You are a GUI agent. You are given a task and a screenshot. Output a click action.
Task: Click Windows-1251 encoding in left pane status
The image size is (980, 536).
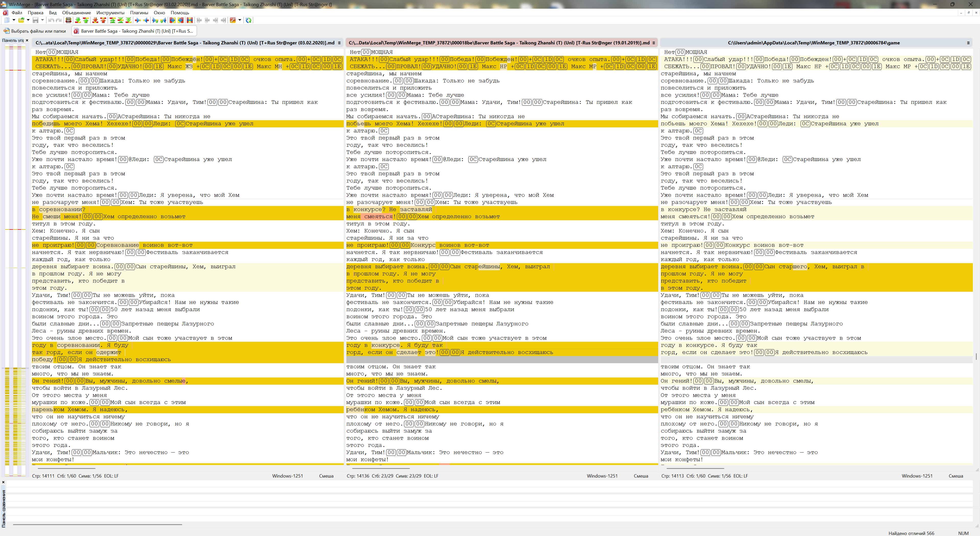pos(288,476)
